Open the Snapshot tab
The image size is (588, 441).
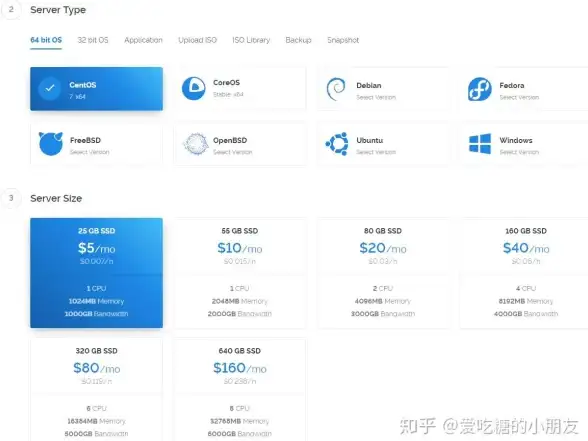coord(343,40)
